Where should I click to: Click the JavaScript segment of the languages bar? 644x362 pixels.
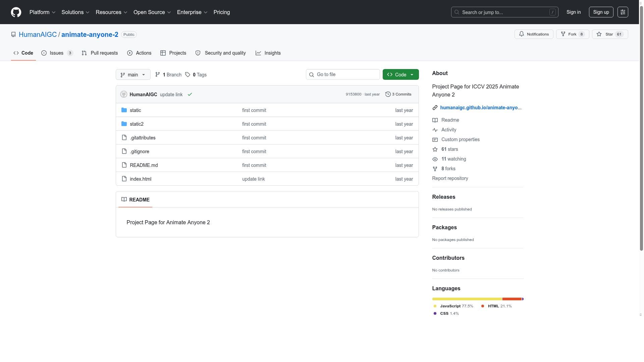coord(467,299)
